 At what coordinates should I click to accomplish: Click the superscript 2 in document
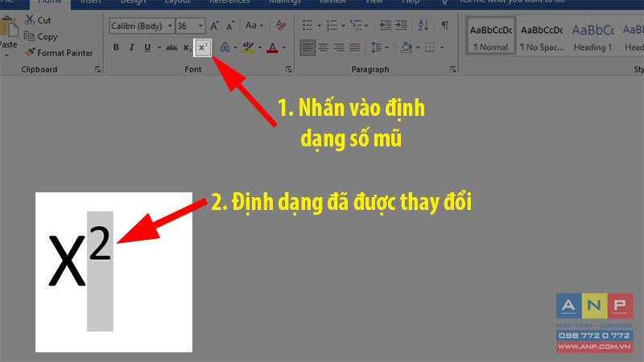click(100, 243)
